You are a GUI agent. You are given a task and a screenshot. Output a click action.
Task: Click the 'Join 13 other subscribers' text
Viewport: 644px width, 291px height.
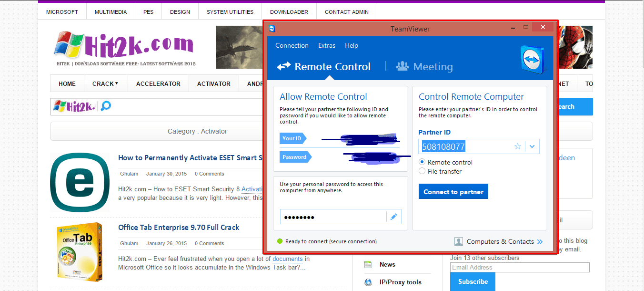point(484,258)
